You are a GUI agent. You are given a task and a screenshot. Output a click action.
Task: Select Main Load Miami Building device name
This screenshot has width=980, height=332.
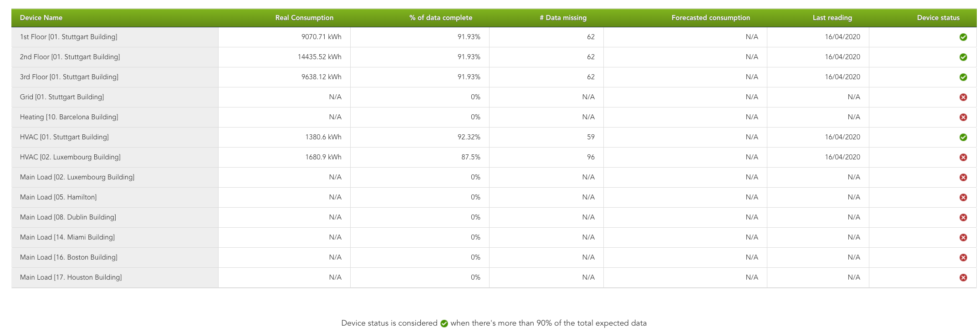[x=67, y=237]
